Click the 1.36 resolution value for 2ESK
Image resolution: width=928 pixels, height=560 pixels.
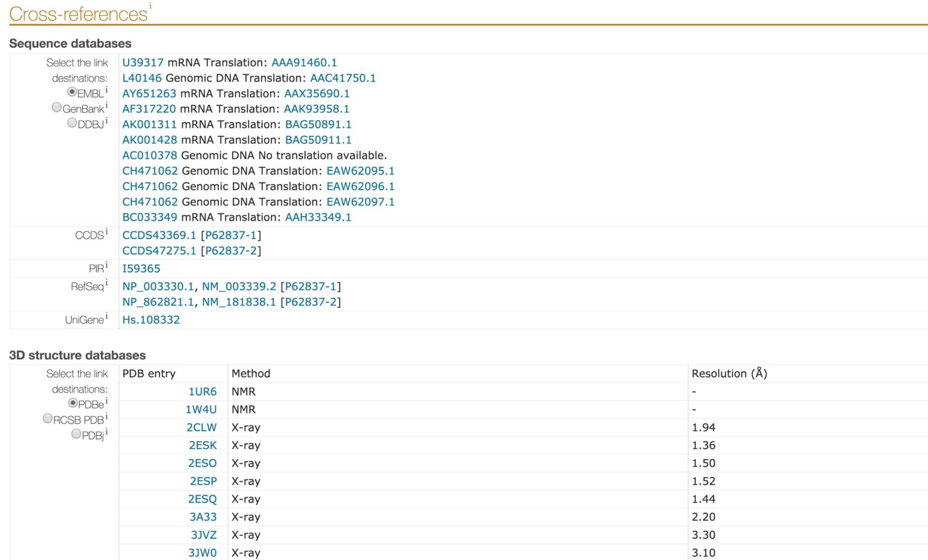coord(703,445)
